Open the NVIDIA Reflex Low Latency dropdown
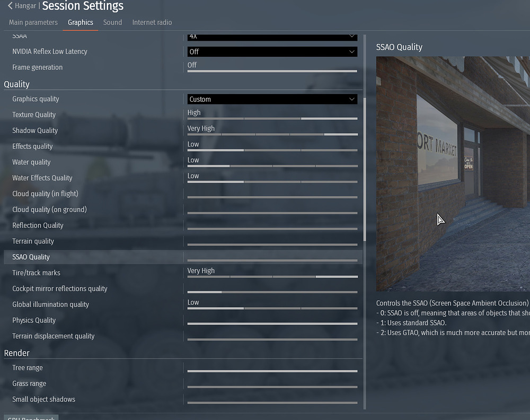Image resolution: width=530 pixels, height=420 pixels. (x=272, y=52)
